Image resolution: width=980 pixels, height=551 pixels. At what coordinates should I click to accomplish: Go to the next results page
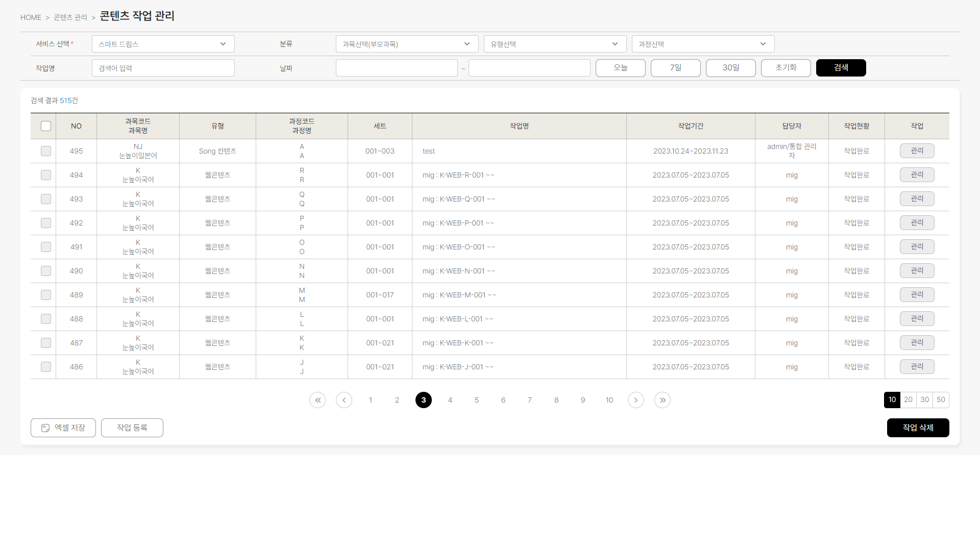tap(636, 400)
